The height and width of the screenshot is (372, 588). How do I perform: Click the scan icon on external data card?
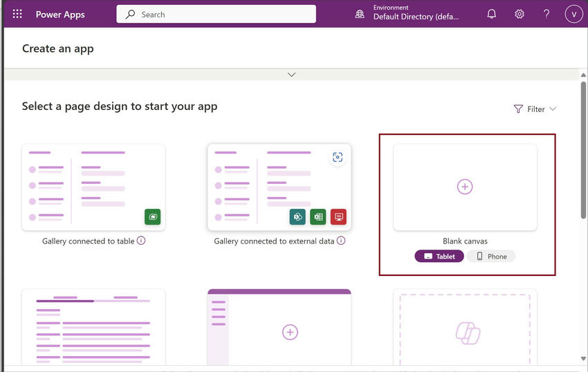pos(338,157)
